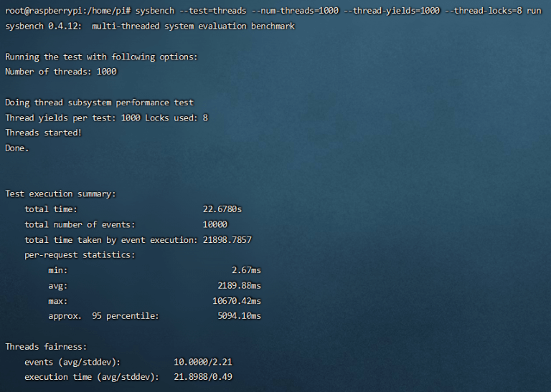The height and width of the screenshot is (392, 551).
Task: Click the 'Number of threads: 1000' line
Action: pyautogui.click(x=60, y=72)
